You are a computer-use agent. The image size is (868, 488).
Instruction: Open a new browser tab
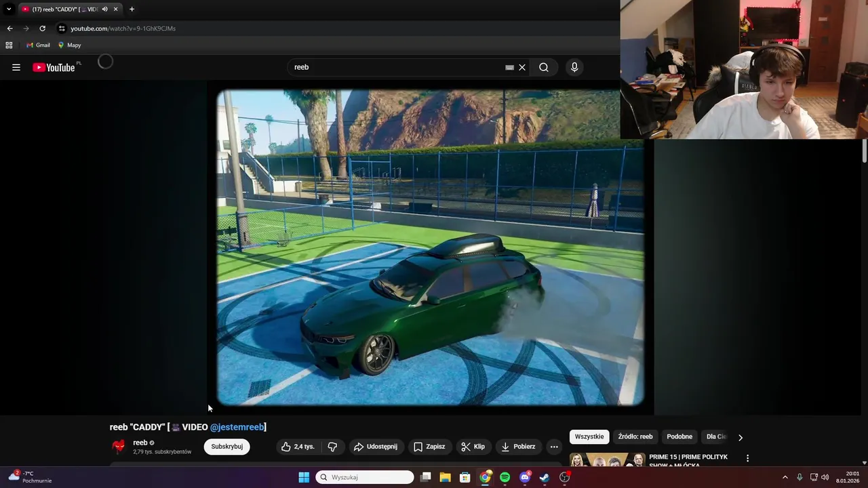[132, 9]
